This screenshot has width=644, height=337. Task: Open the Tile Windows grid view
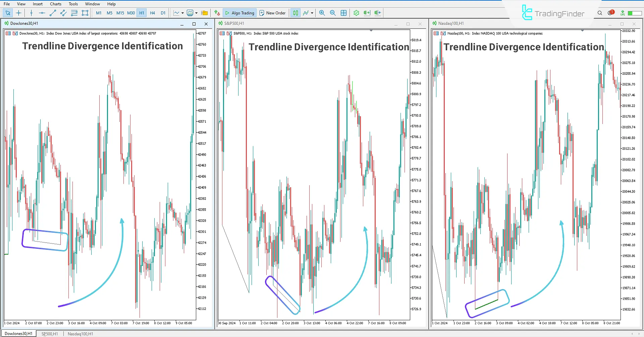click(343, 13)
